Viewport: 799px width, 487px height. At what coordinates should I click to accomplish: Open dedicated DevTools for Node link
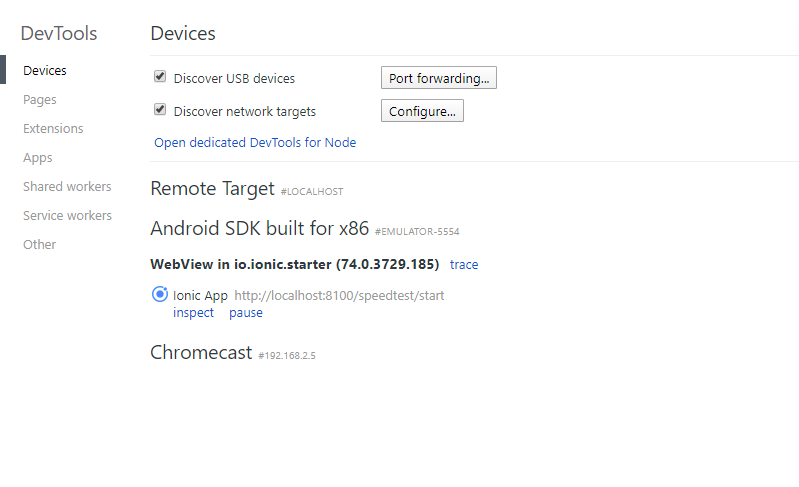pyautogui.click(x=255, y=143)
